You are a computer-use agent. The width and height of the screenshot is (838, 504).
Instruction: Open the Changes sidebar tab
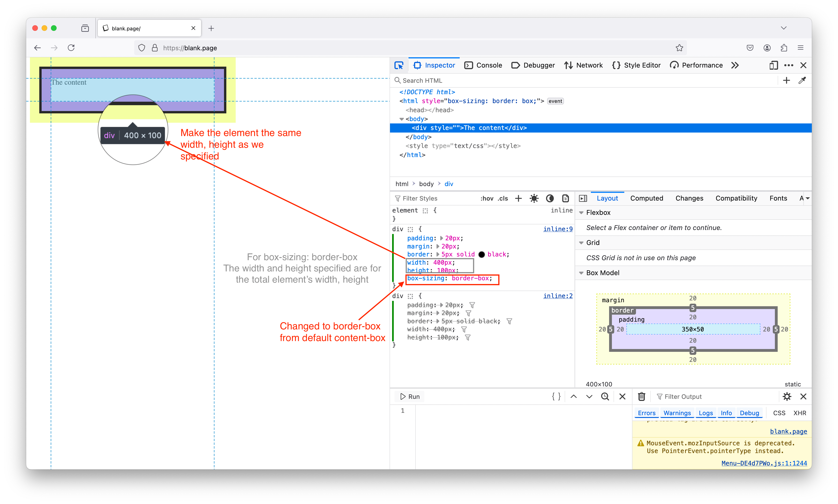[x=689, y=198]
